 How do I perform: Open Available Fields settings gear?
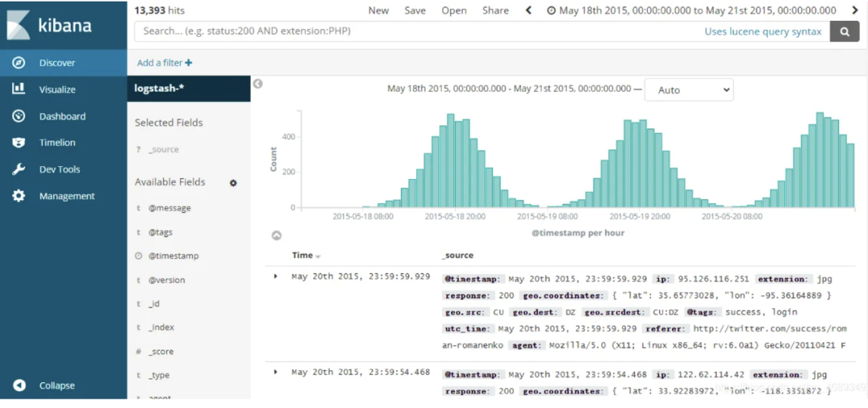tap(233, 183)
